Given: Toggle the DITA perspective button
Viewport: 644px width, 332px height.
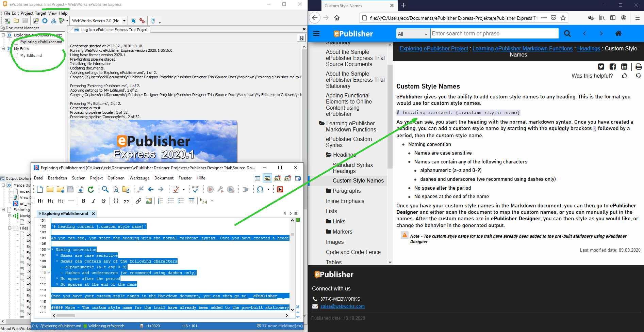Looking at the screenshot, I should point(267,178).
